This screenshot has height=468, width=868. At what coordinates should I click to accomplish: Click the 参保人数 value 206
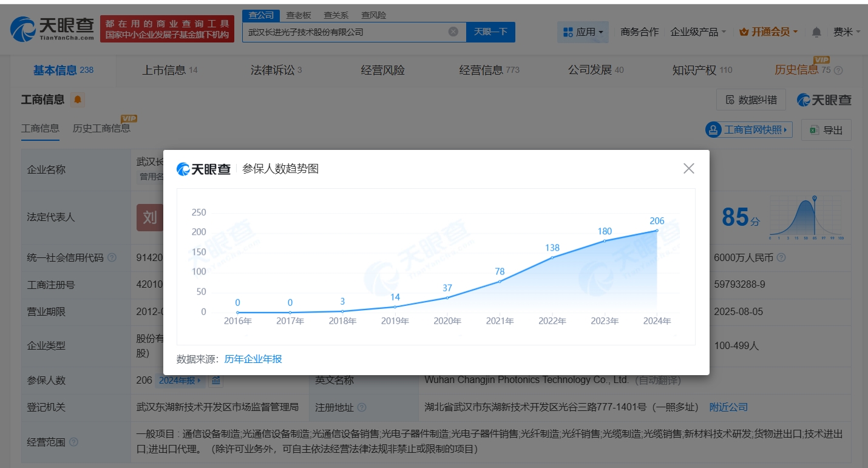[x=144, y=381]
